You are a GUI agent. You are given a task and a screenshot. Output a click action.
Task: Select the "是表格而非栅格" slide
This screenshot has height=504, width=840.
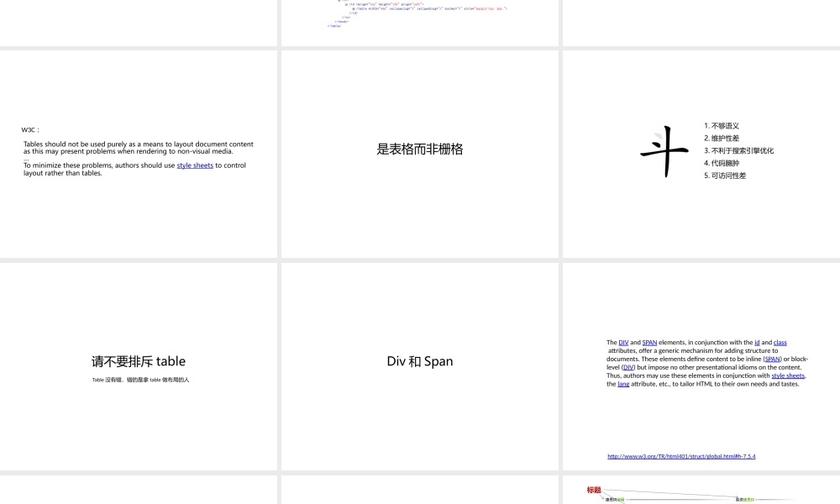[x=420, y=153]
